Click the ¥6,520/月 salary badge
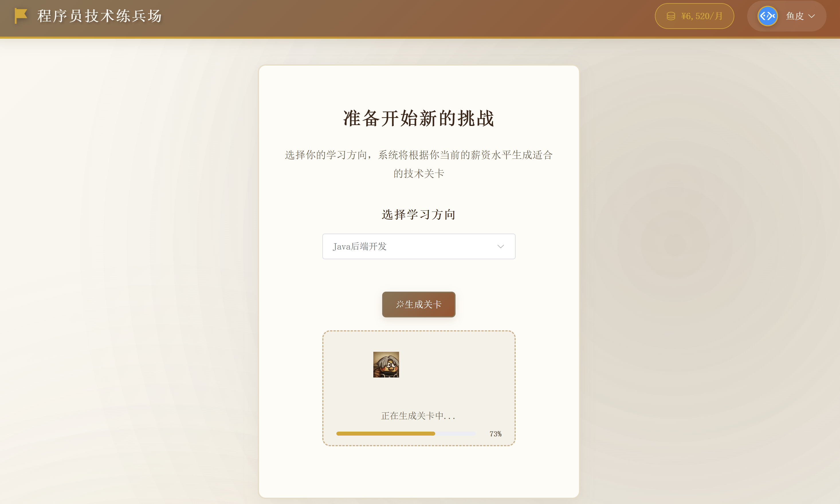 click(694, 16)
